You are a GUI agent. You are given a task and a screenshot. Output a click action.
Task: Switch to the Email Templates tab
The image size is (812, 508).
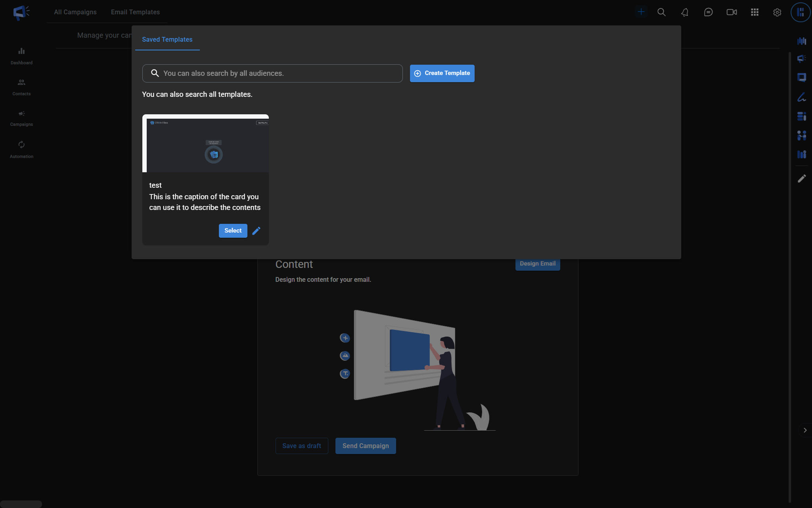pos(135,12)
